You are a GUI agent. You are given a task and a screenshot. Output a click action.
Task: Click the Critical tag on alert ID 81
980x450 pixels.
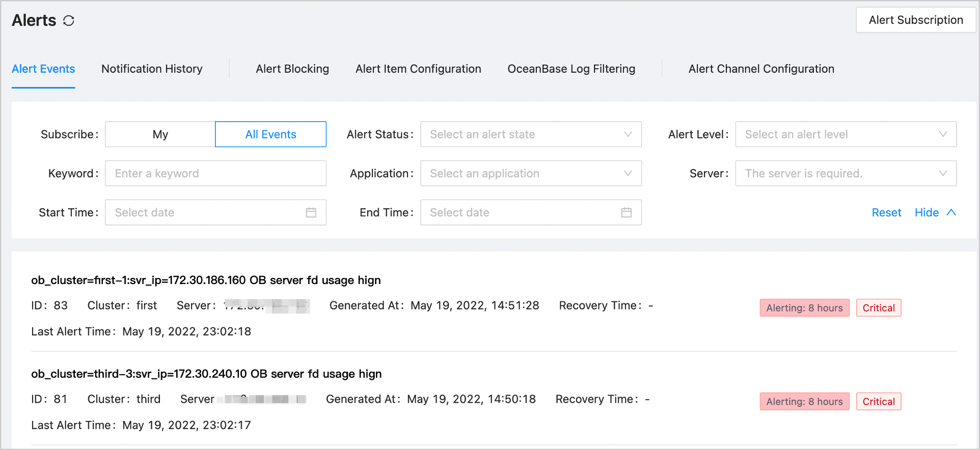tap(878, 402)
